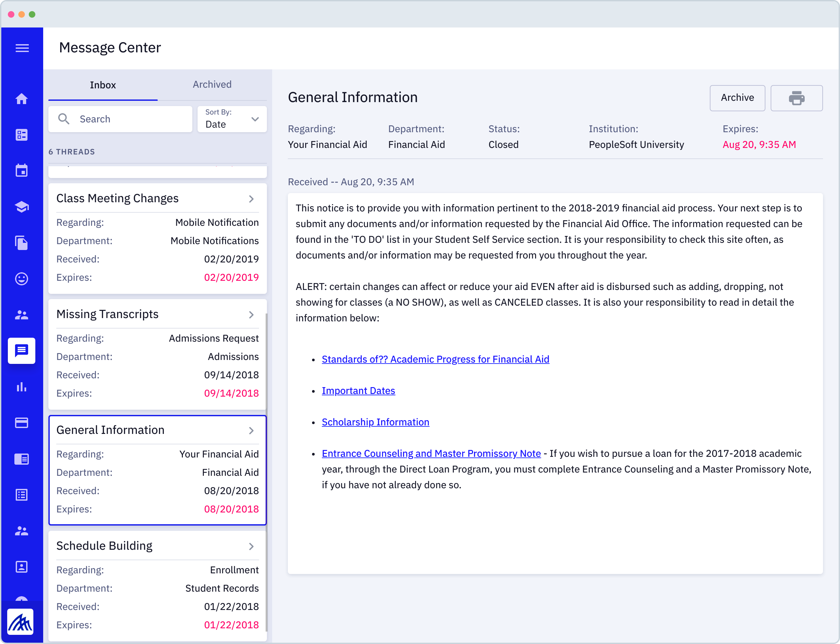Select the Missing Transcripts thread title
Screen dimensions: 840x644
[107, 314]
